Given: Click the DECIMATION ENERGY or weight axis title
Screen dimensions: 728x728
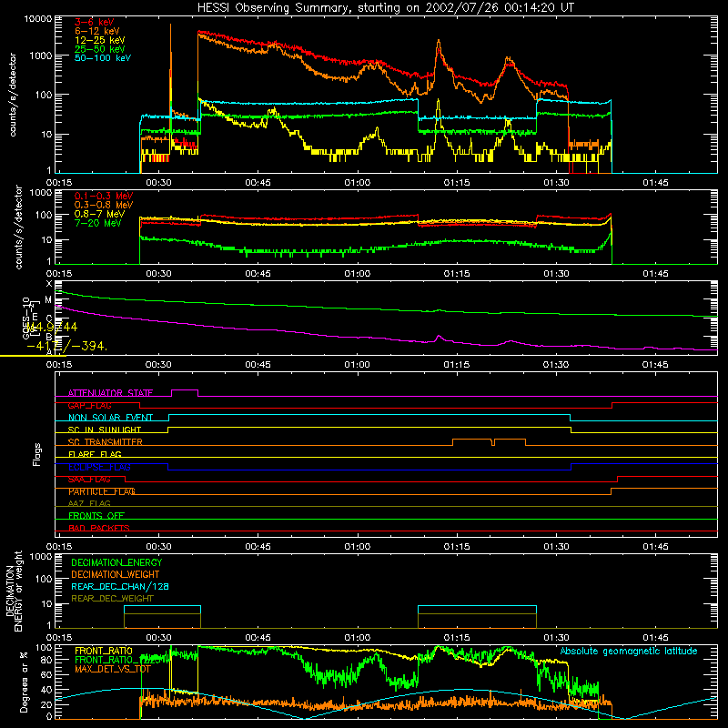Looking at the screenshot, I should click(14, 591).
